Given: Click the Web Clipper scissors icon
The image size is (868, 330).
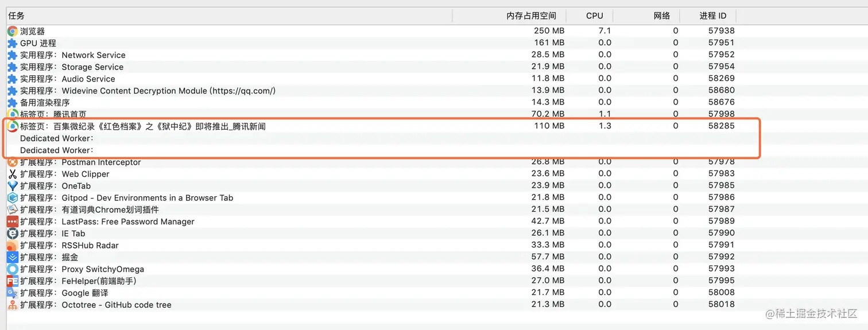Looking at the screenshot, I should tap(12, 174).
